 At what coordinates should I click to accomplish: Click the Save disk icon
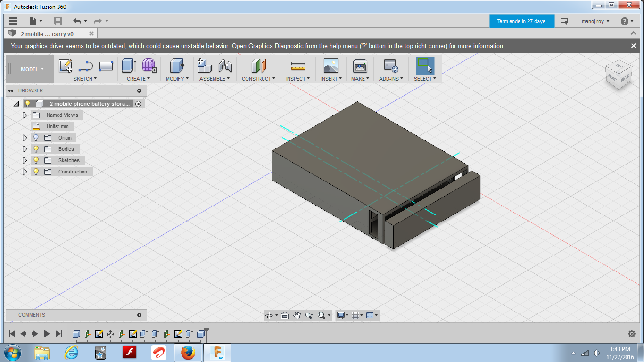pyautogui.click(x=58, y=21)
